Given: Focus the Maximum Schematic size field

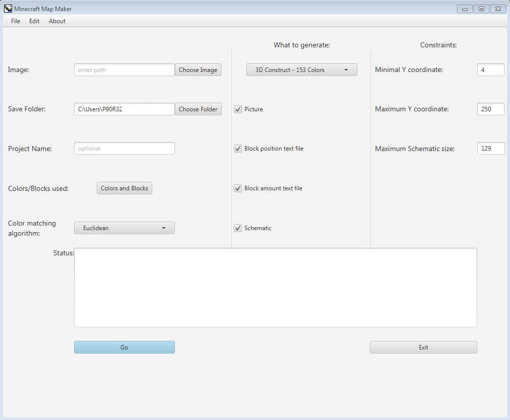Looking at the screenshot, I should click(x=490, y=149).
